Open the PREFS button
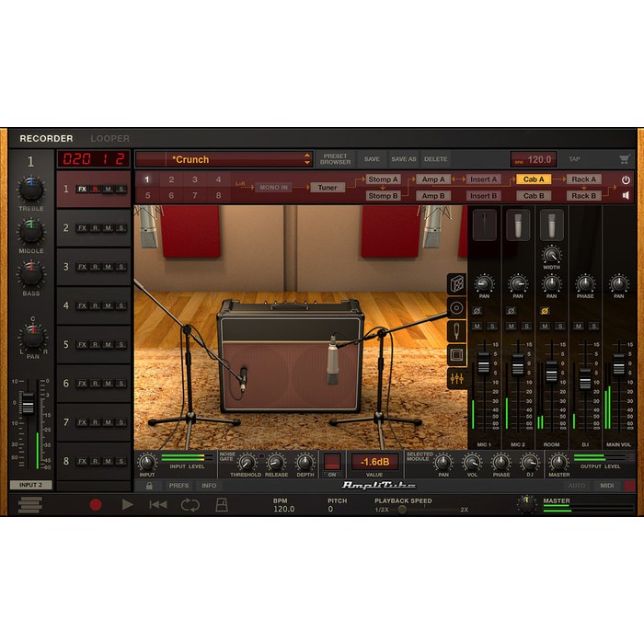Image resolution: width=644 pixels, height=644 pixels. tap(178, 486)
